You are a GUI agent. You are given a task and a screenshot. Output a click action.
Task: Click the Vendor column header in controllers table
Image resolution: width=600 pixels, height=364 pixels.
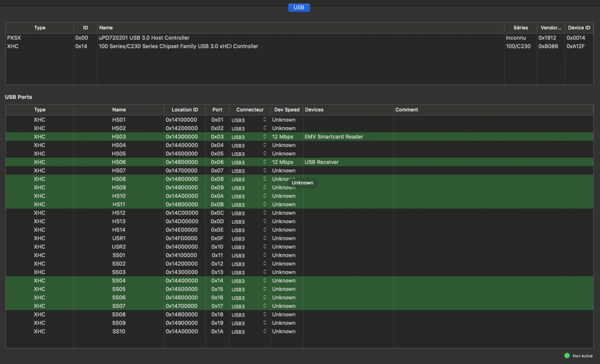click(550, 28)
